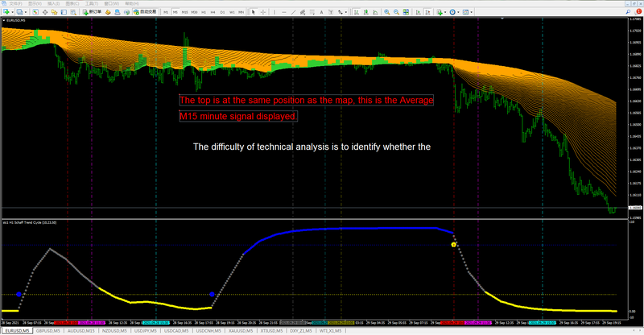Image resolution: width=644 pixels, height=335 pixels.
Task: Open the Market Watch panel icon
Action: (35, 12)
